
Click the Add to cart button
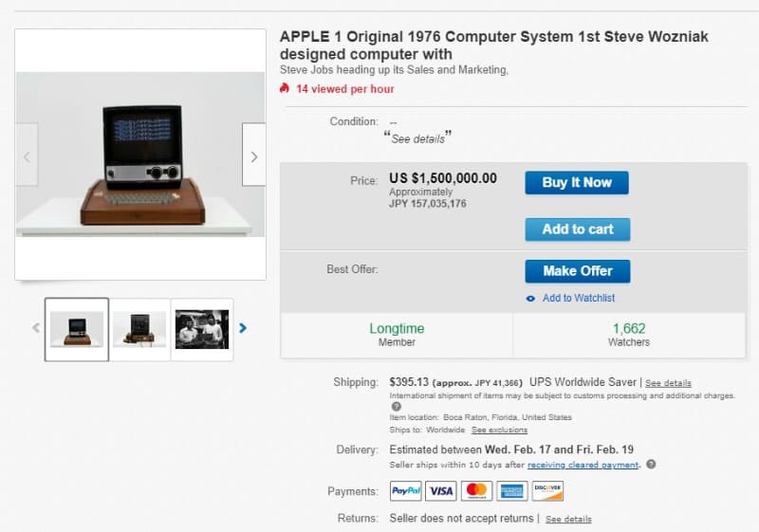pos(578,229)
